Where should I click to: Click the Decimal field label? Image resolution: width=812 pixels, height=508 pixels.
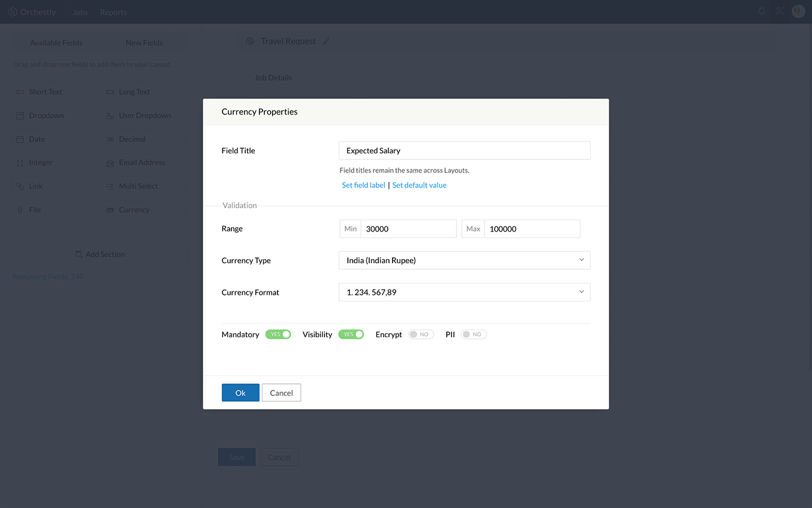132,139
